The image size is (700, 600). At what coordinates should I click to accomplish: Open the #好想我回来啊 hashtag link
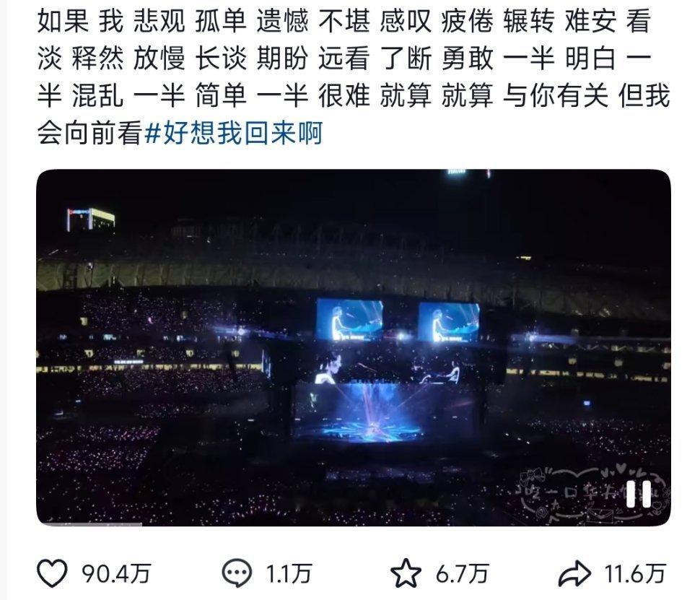(234, 133)
